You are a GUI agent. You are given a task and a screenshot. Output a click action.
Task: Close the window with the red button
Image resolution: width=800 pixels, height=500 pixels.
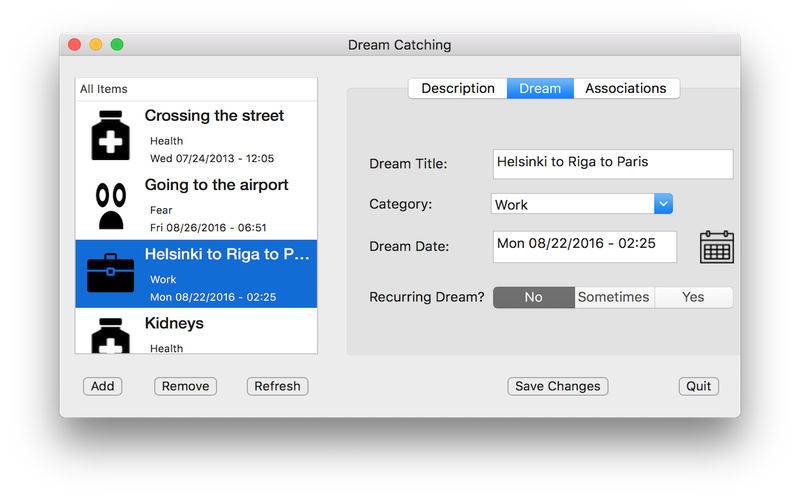point(74,45)
